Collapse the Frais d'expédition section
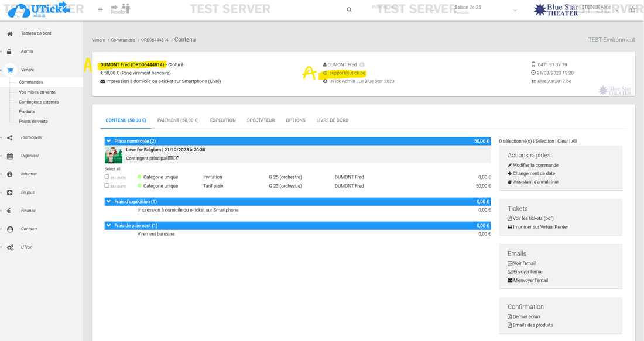Viewport: 644px width, 341px height. click(109, 202)
